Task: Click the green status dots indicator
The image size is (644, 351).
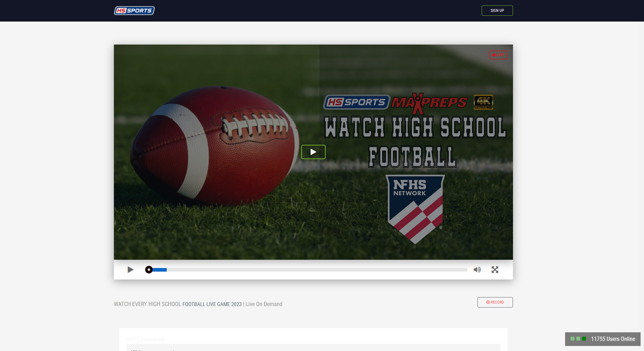Action: point(578,339)
